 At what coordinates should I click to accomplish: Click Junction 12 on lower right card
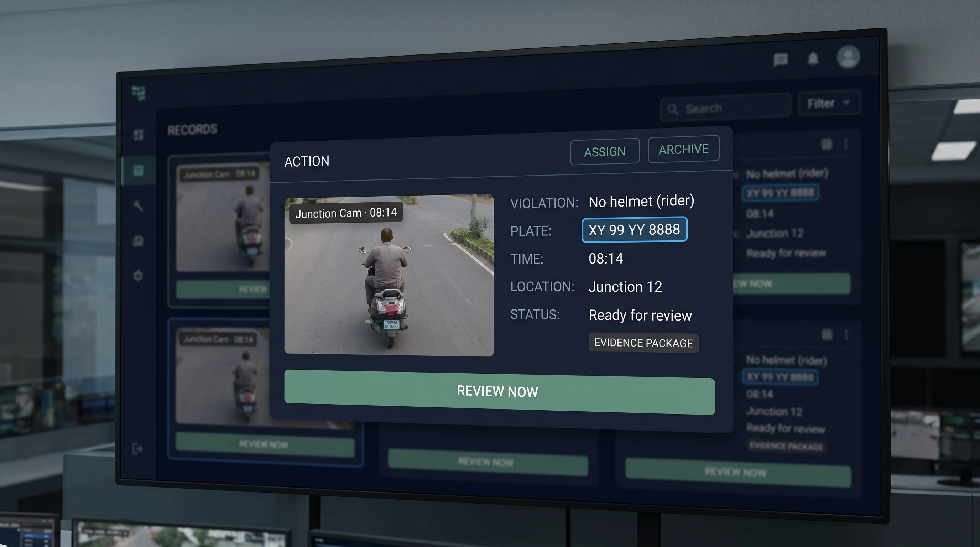pos(774,412)
